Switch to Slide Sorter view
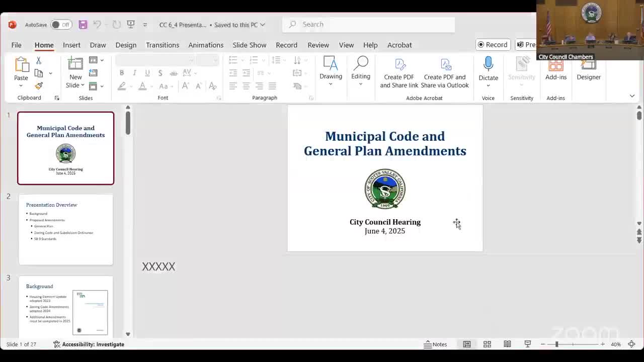The height and width of the screenshot is (362, 644). pos(487,344)
